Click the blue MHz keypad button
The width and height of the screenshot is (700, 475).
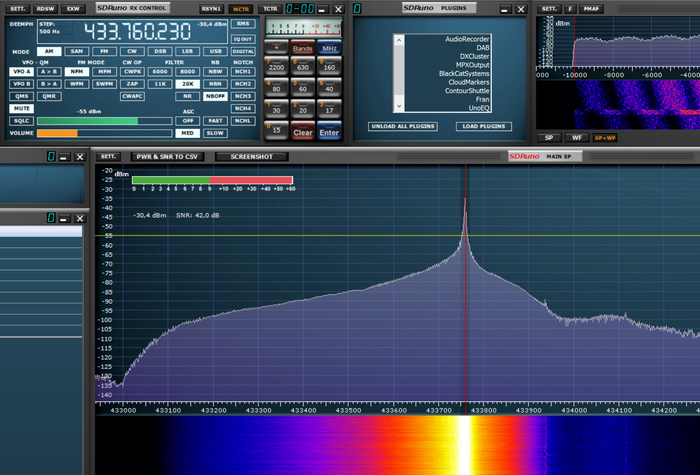[329, 47]
